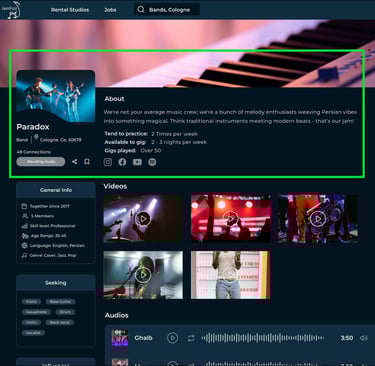Play the first video with stage spotlights
This screenshot has width=375, height=366.
[x=143, y=219]
